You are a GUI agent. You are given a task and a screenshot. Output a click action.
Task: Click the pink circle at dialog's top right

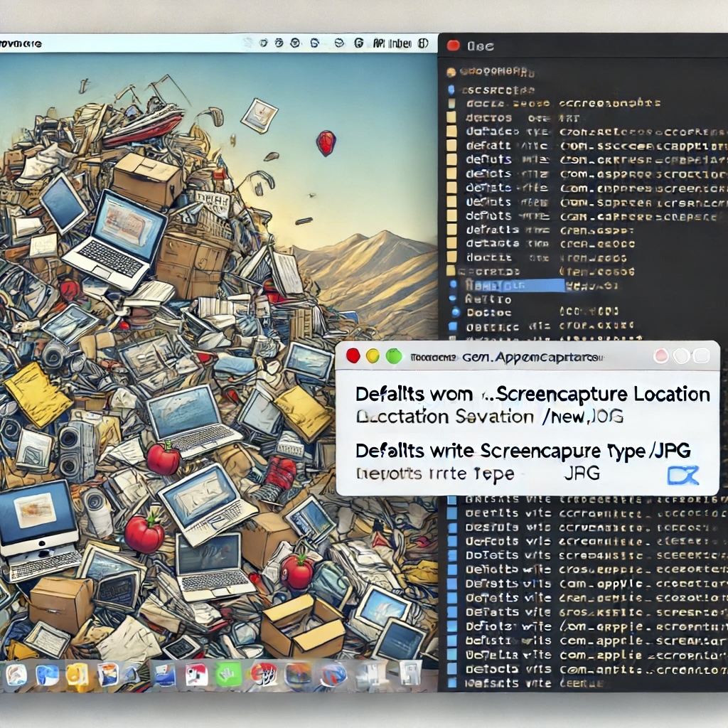661,356
